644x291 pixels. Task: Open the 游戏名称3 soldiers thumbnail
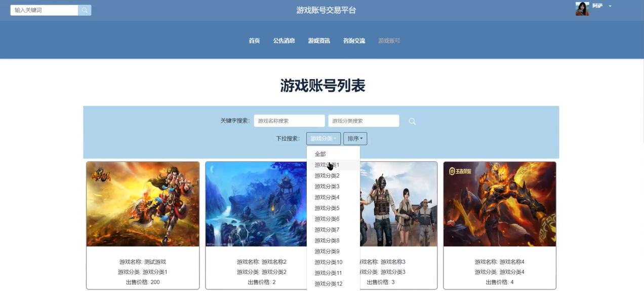[398, 204]
